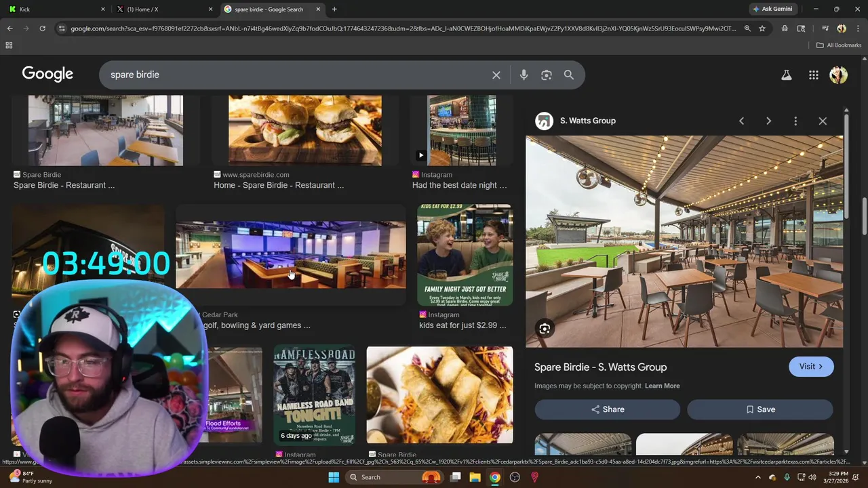This screenshot has height=488, width=868.
Task: Open the large patio preview image
Action: pos(684,241)
